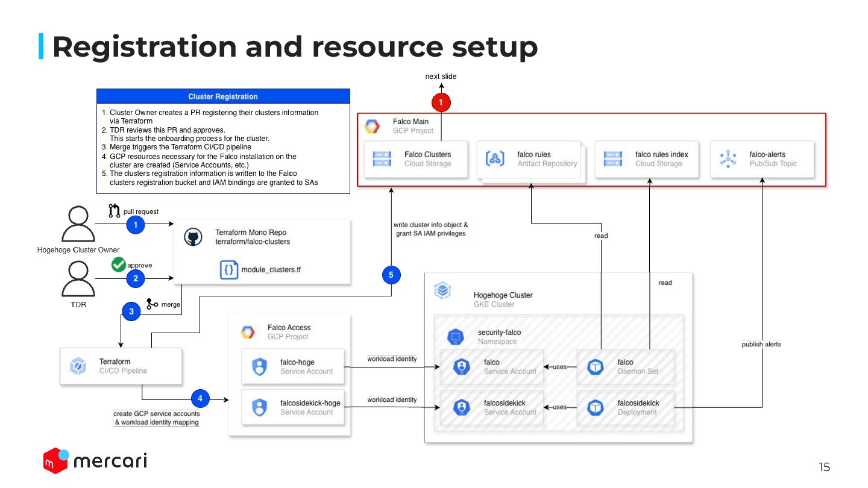
Task: Click the Falco Clusters Cloud Storage icon
Action: tap(382, 159)
